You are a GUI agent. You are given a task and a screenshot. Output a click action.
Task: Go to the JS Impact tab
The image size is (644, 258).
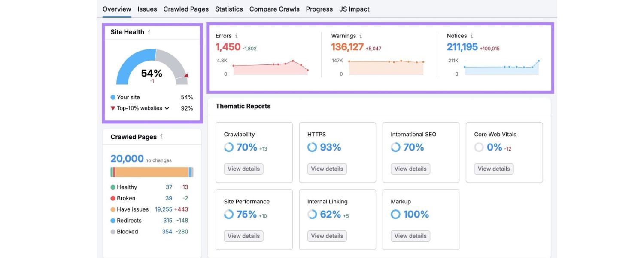click(x=354, y=9)
